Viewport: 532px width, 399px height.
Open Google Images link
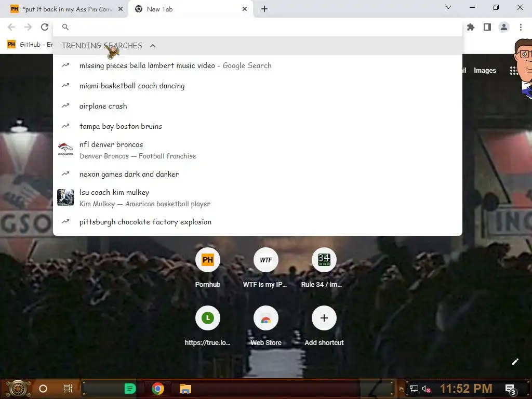485,71
